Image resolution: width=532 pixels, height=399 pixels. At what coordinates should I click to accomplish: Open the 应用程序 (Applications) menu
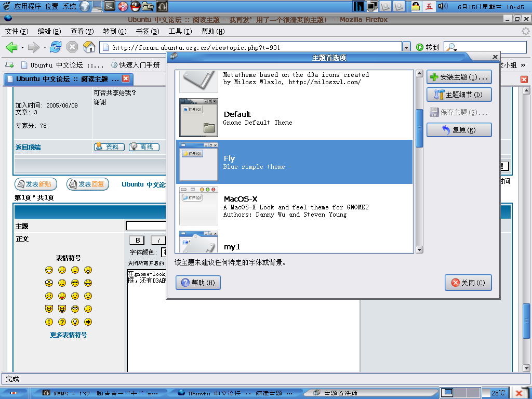pyautogui.click(x=28, y=6)
